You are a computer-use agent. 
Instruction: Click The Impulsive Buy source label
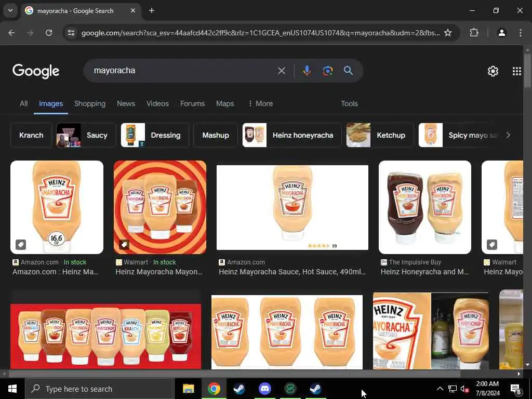click(411, 262)
